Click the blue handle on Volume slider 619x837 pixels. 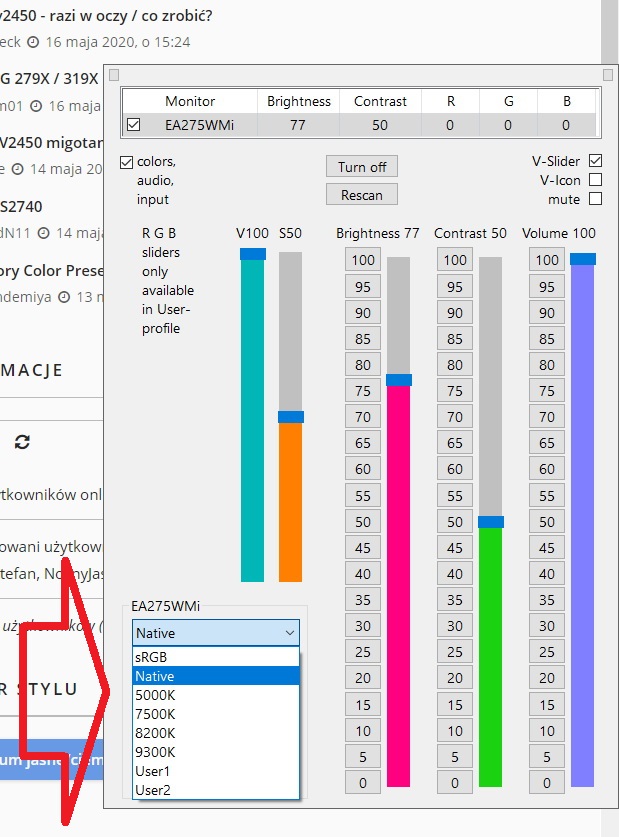[582, 259]
